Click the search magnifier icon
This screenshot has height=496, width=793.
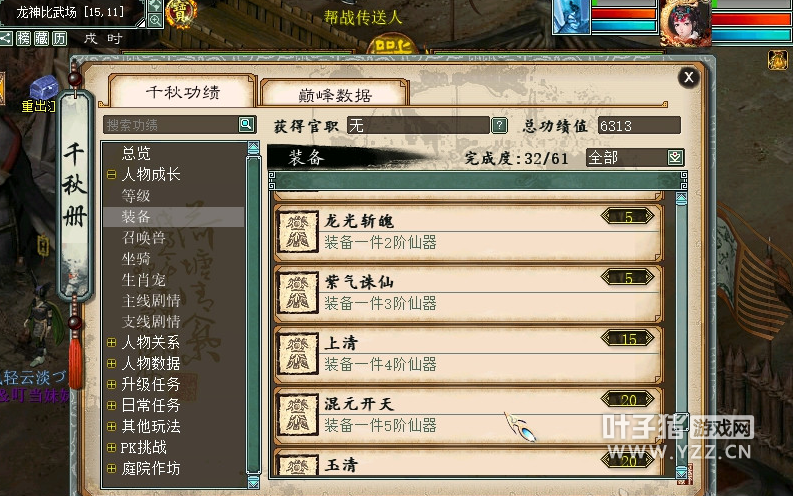tap(246, 124)
